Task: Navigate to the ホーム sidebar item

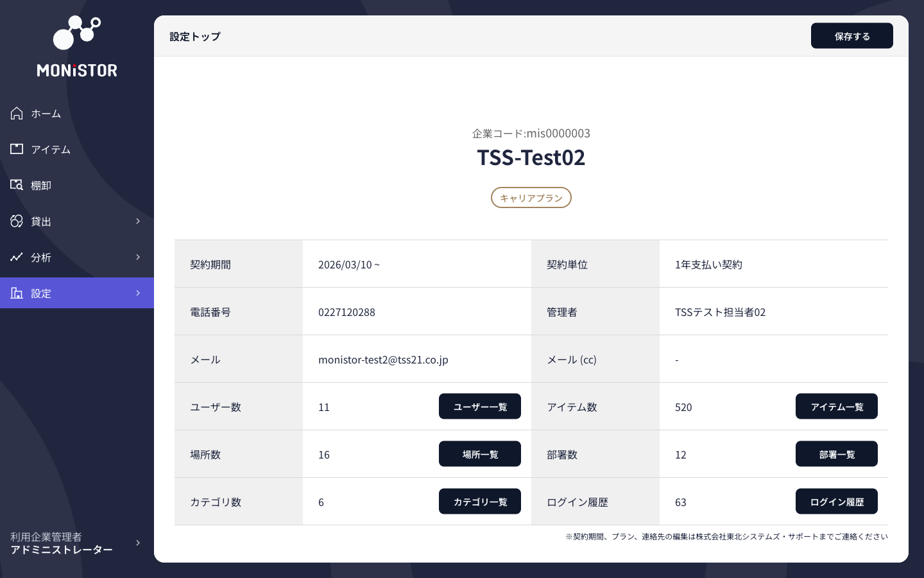Action: click(46, 113)
